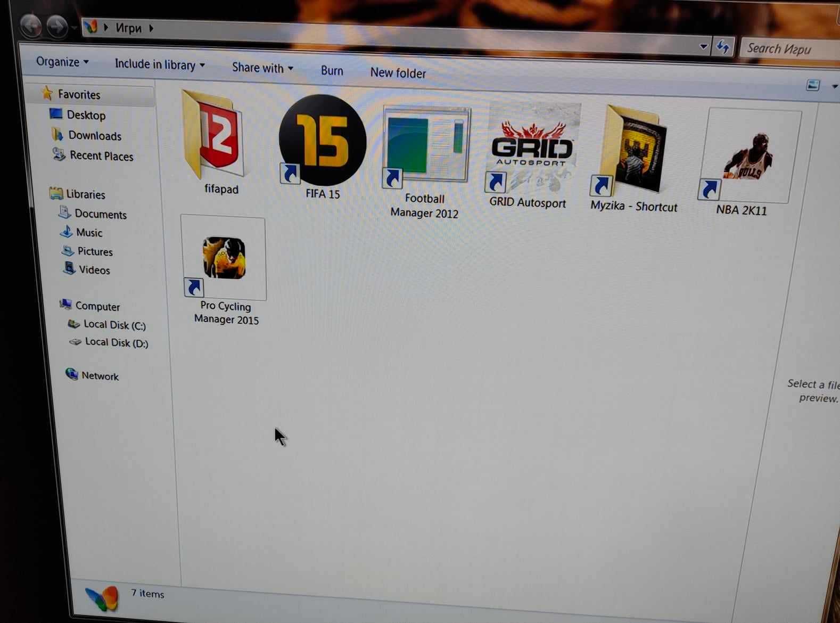Image resolution: width=840 pixels, height=623 pixels.
Task: Click the Local Disk (D:) drive icon
Action: point(76,342)
